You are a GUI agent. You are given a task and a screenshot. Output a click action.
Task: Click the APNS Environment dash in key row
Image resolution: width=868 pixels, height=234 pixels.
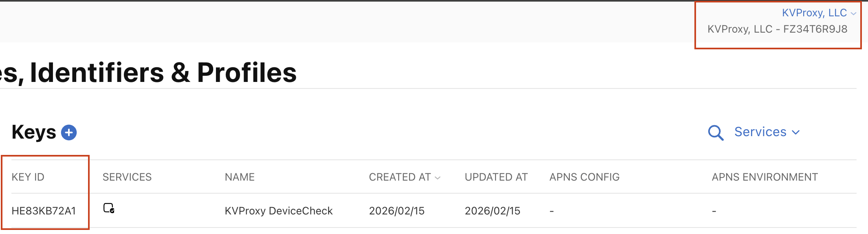tap(714, 211)
